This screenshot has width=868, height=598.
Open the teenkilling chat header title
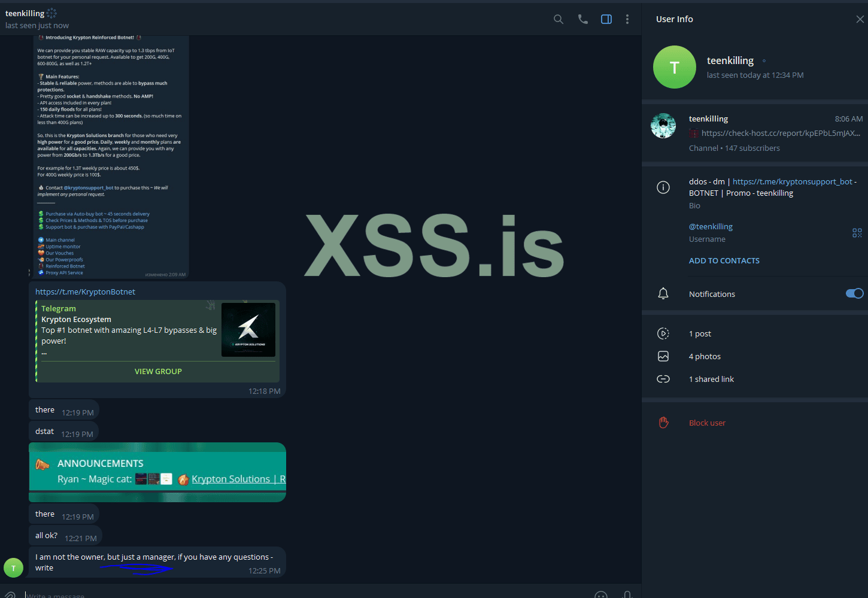tap(25, 13)
